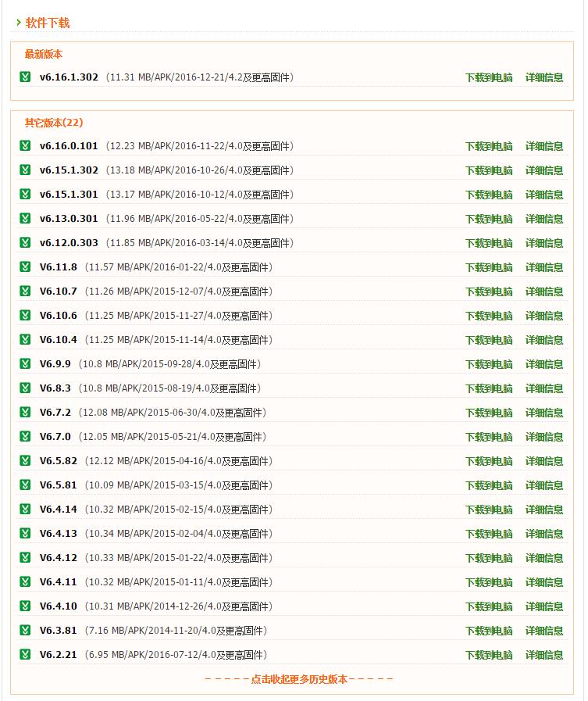Open 详细信息 for v6.16.1.302
Image resolution: width=588 pixels, height=701 pixels.
544,77
